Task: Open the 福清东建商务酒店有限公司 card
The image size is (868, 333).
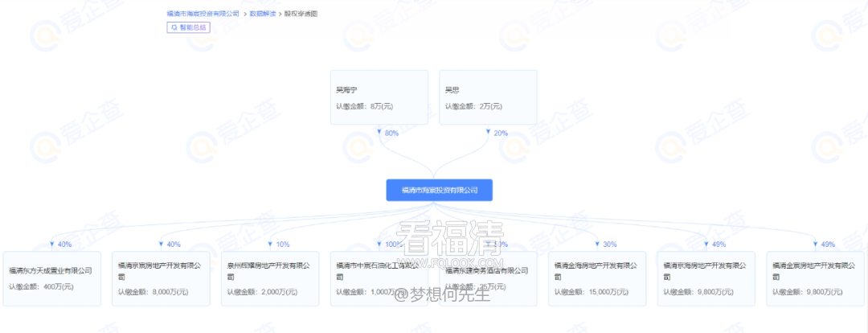Action: [489, 278]
